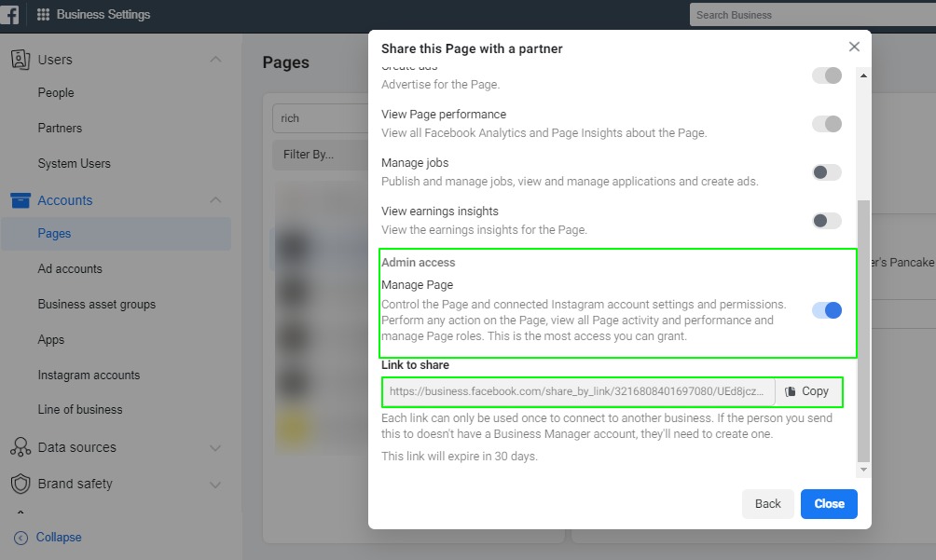Collapse the Users section chevron

tap(215, 60)
